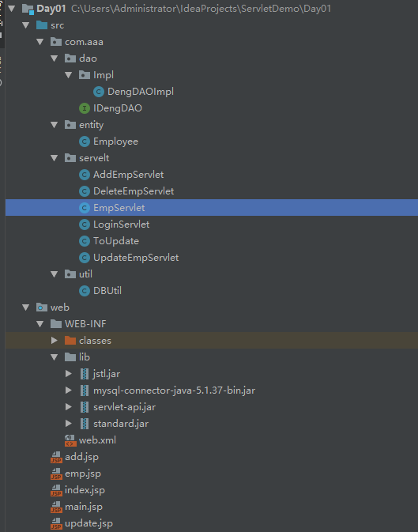Select the web.xml file name
Viewport: 418px width, 532px height.
coord(97,440)
